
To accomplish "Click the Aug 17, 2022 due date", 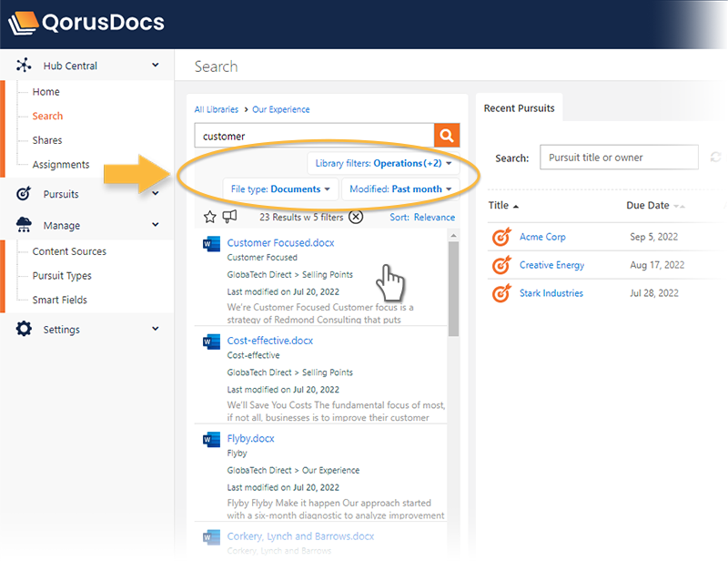I will point(657,265).
